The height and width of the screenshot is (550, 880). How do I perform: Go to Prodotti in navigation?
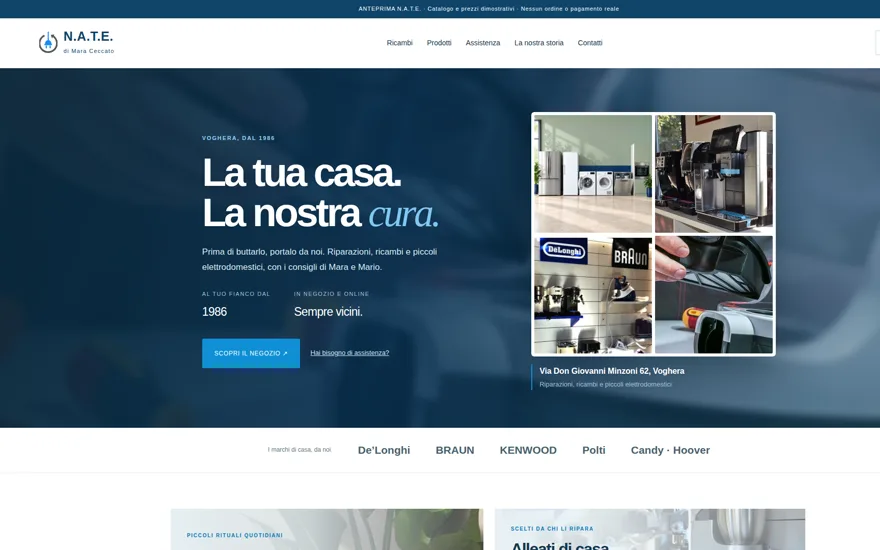pos(439,43)
